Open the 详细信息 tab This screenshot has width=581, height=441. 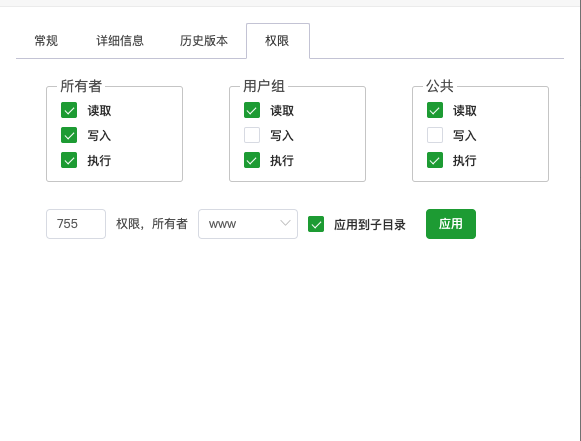pos(120,41)
